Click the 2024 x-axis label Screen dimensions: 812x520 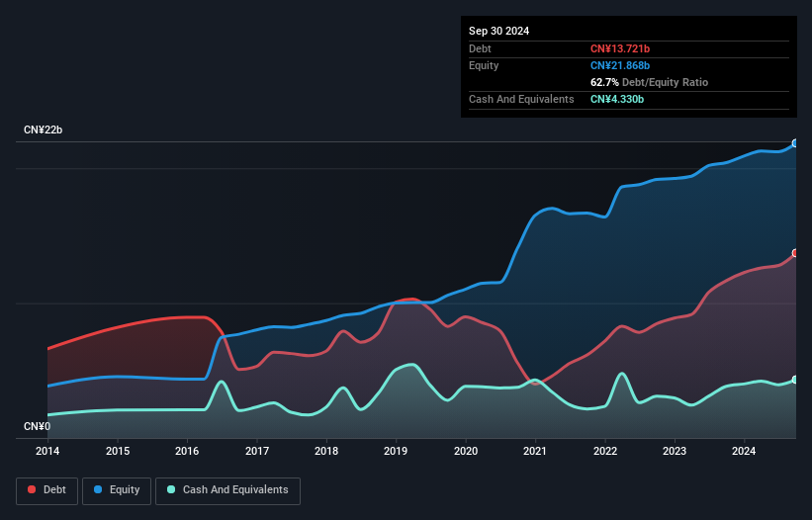[744, 451]
